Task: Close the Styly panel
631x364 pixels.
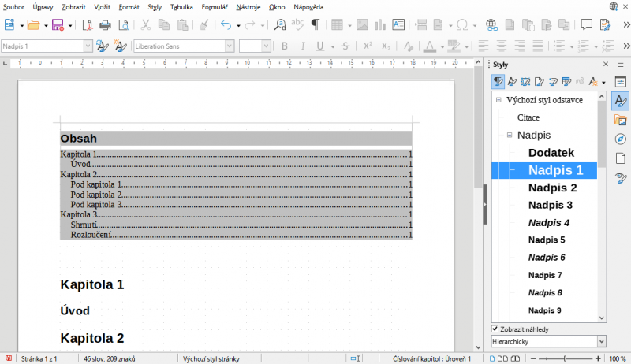Action: (606, 65)
